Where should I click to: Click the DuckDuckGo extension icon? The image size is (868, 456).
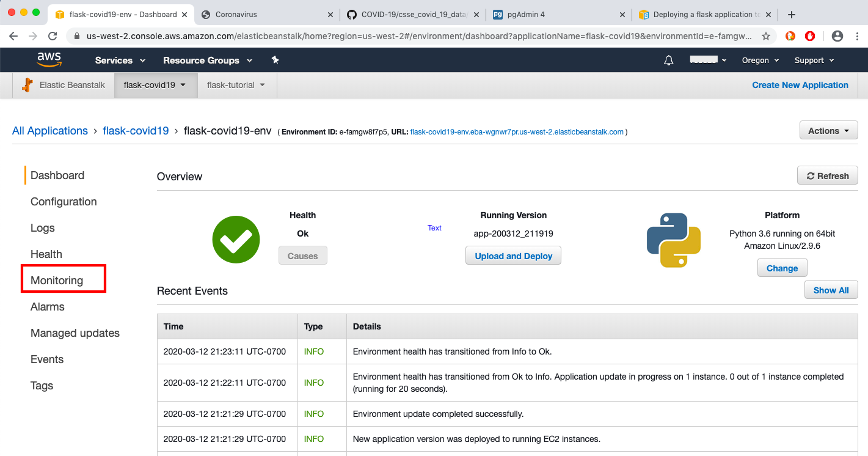click(x=790, y=36)
